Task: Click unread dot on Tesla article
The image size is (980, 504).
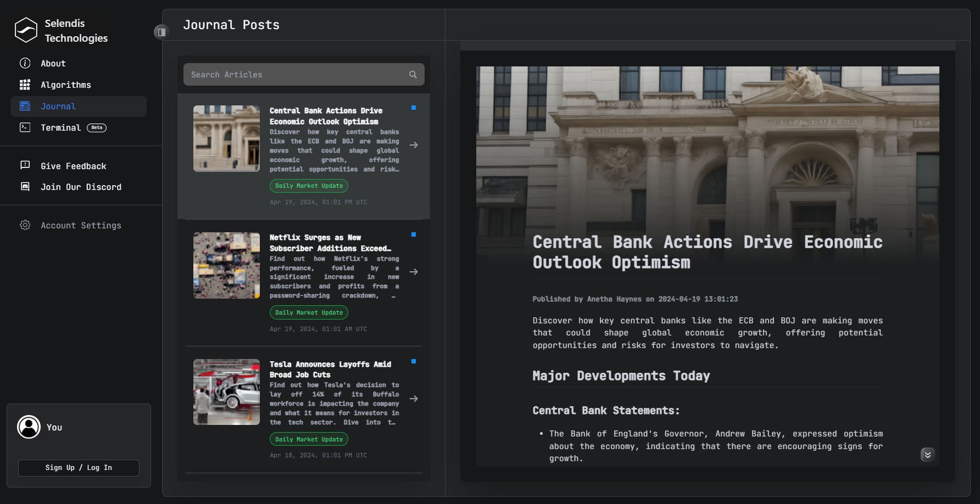Action: pos(414,361)
